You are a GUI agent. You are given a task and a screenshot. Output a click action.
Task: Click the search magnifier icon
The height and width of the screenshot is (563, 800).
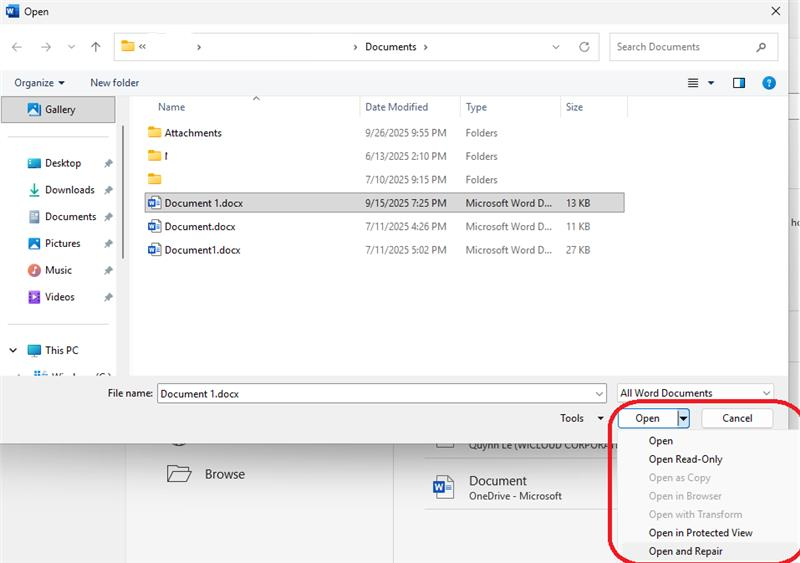[761, 47]
